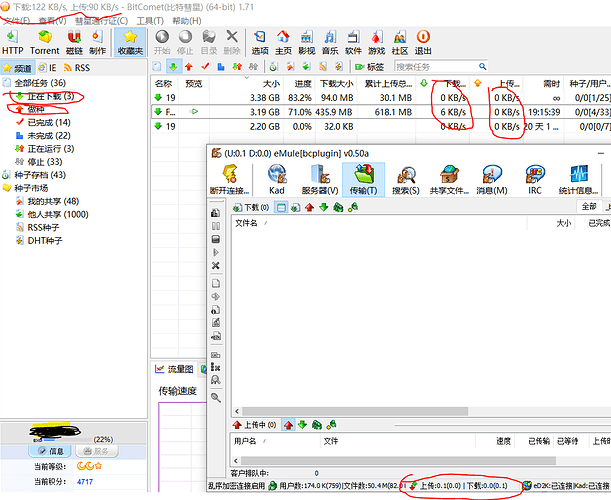Image resolution: width=611 pixels, height=500 pixels.
Task: Sort by the 大小 column header
Action: (272, 83)
